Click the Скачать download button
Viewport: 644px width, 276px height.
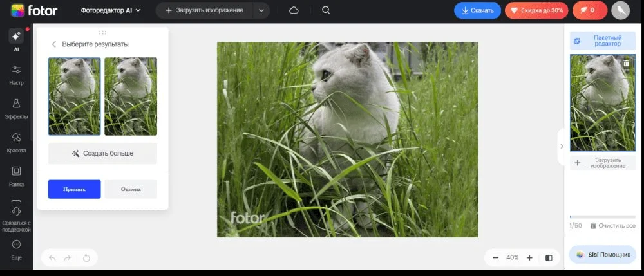tap(478, 10)
